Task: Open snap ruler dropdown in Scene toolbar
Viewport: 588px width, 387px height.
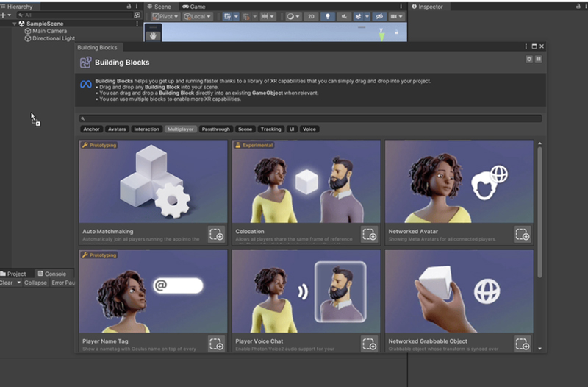Action: (x=268, y=16)
